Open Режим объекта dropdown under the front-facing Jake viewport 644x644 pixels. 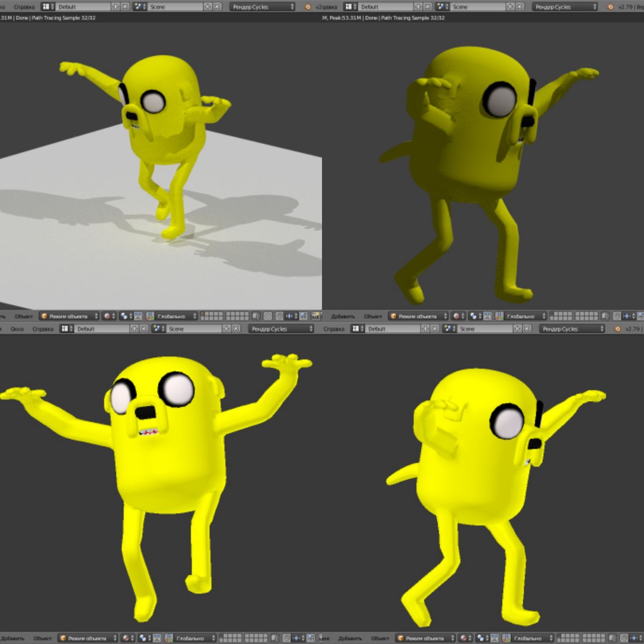coord(88,638)
